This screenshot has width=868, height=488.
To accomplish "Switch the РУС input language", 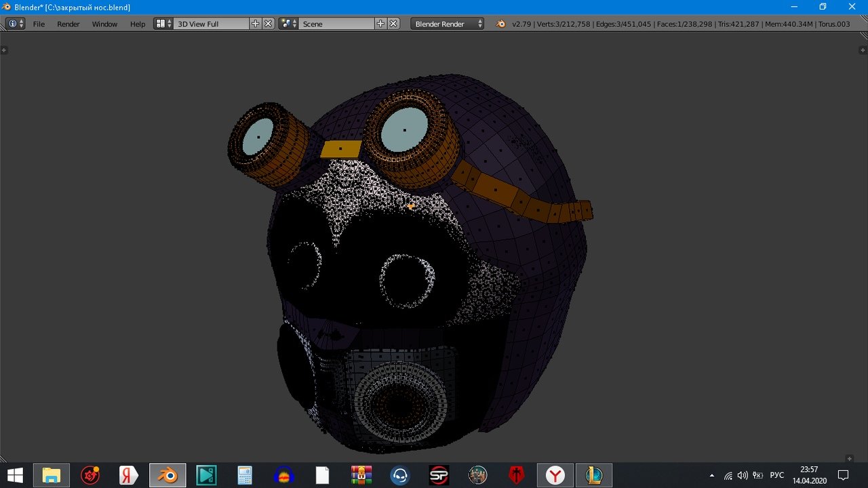I will [x=777, y=475].
